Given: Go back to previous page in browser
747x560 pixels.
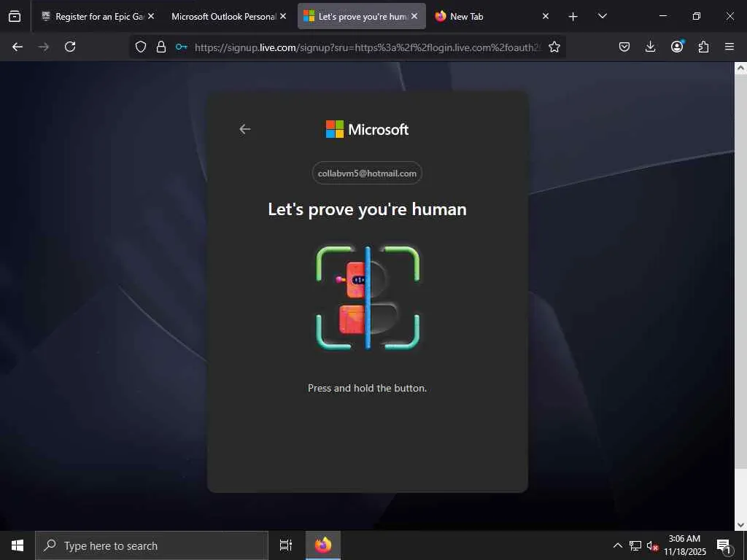Looking at the screenshot, I should click(18, 47).
